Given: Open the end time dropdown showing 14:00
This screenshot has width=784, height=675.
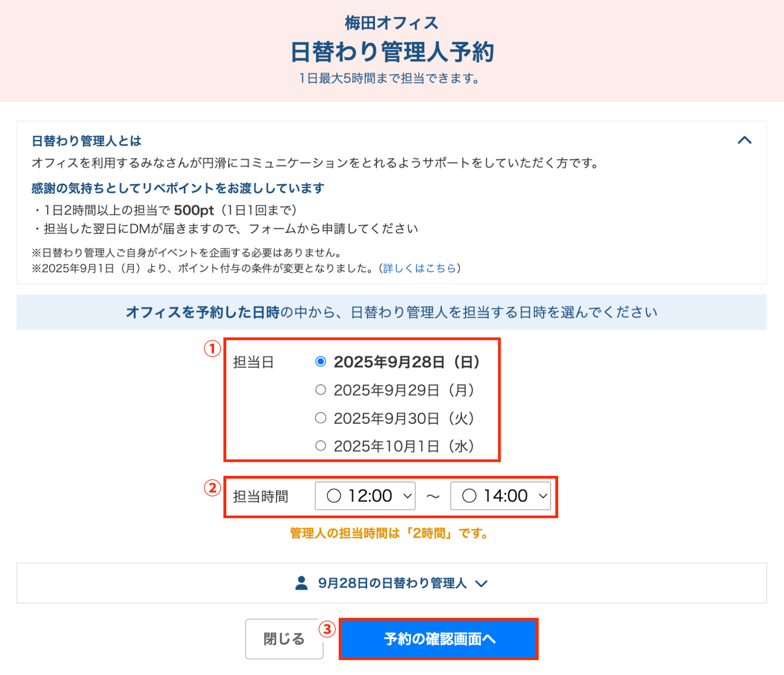Looking at the screenshot, I should [500, 496].
